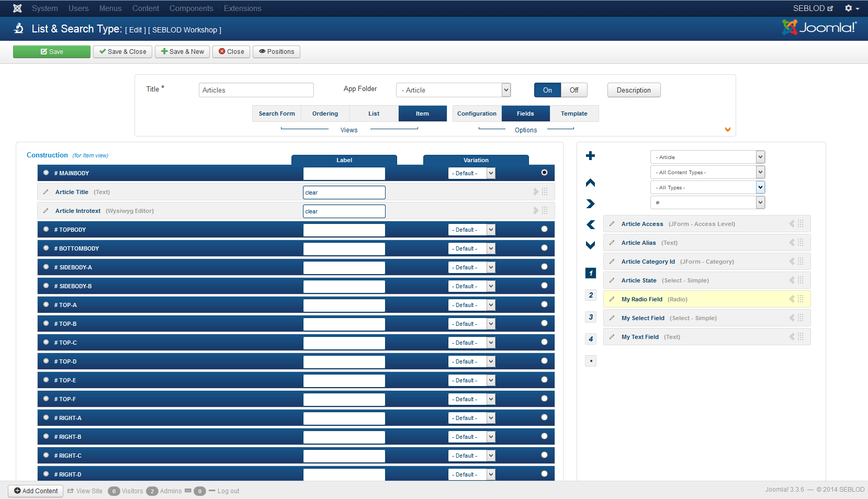Switch the state toggle to On
The image size is (868, 499).
point(547,90)
